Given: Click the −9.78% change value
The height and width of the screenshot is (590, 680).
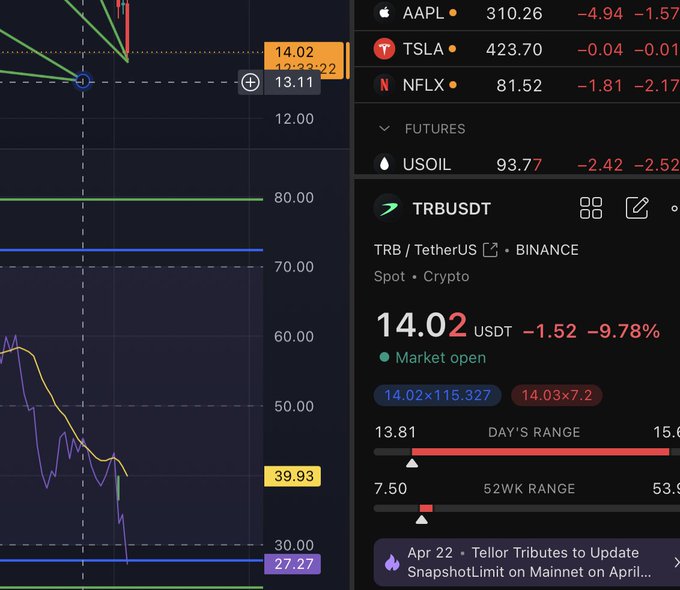Looking at the screenshot, I should (x=624, y=331).
